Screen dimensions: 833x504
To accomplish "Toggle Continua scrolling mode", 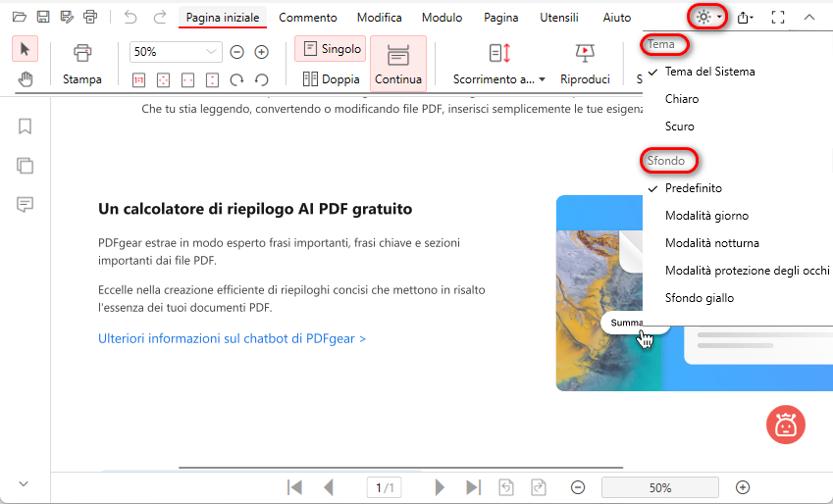I will coord(398,64).
